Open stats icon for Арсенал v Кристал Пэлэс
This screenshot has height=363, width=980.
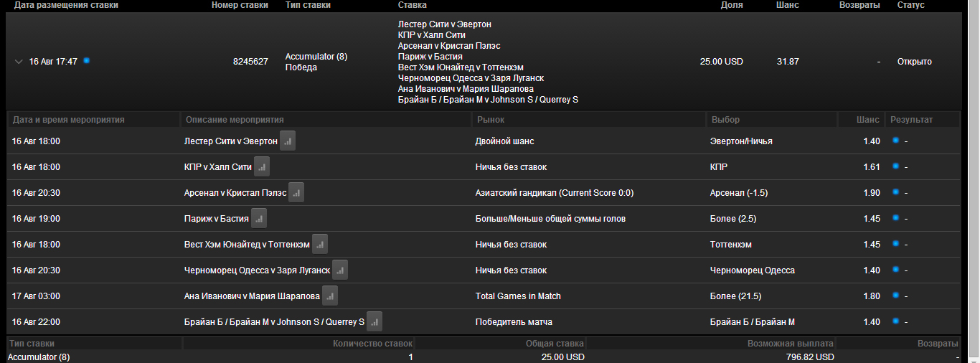click(296, 193)
